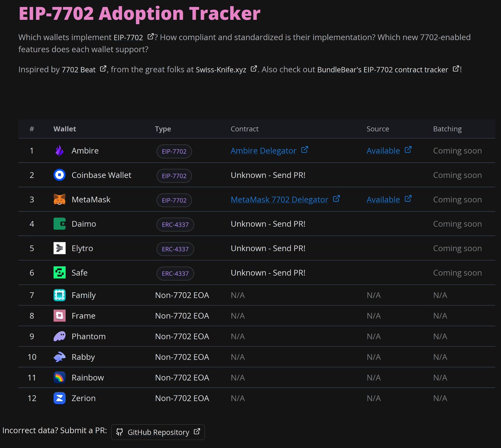The width and height of the screenshot is (501, 448).
Task: Click external-link icon after EIP-7702 in intro
Action: click(151, 36)
